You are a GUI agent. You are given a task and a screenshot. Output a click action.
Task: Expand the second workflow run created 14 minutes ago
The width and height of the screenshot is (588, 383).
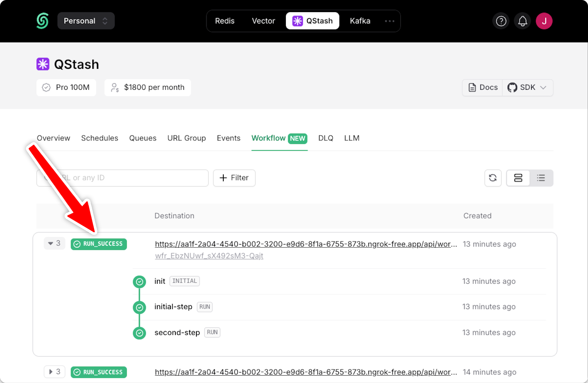click(x=54, y=372)
